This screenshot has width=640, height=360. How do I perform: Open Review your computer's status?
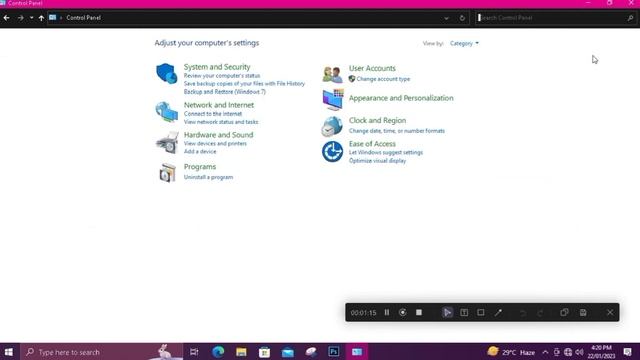click(x=222, y=76)
